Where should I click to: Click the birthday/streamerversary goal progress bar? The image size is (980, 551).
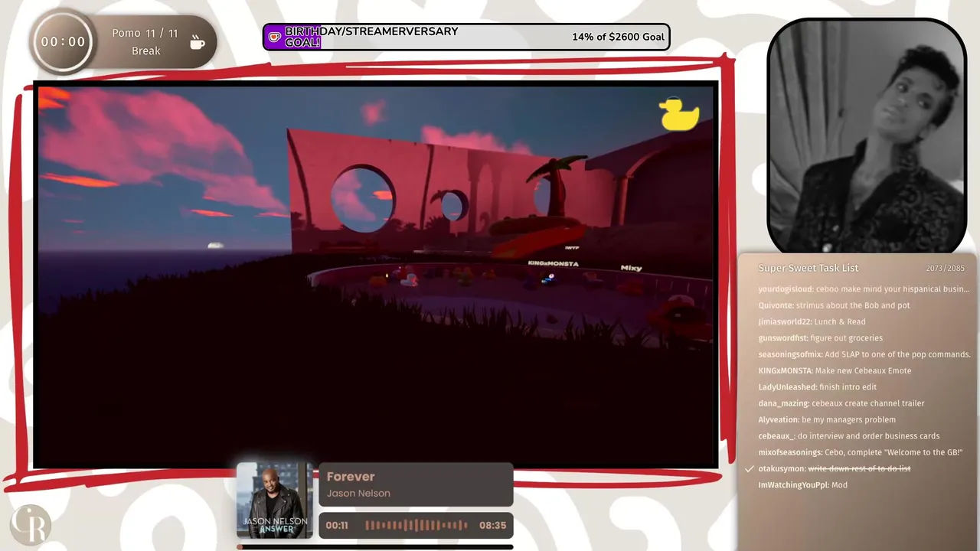[466, 37]
